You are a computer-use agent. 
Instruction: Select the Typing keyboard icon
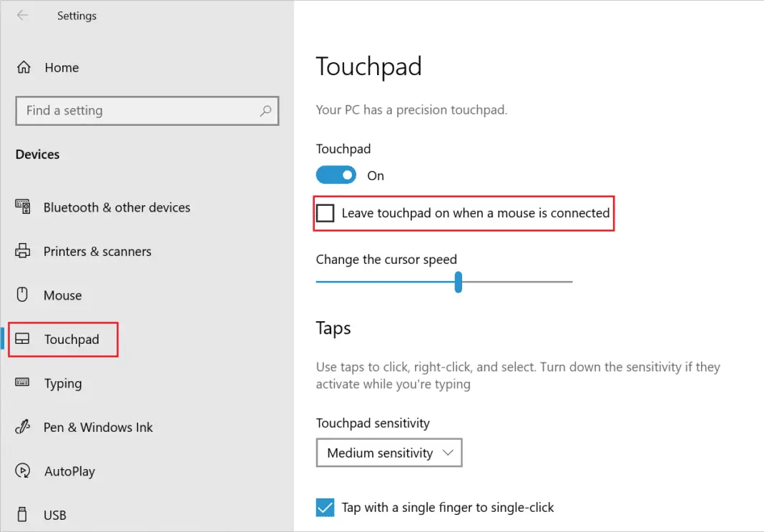click(x=24, y=383)
